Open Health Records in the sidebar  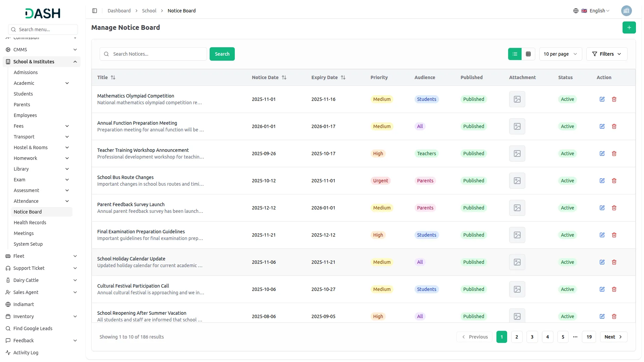30,223
